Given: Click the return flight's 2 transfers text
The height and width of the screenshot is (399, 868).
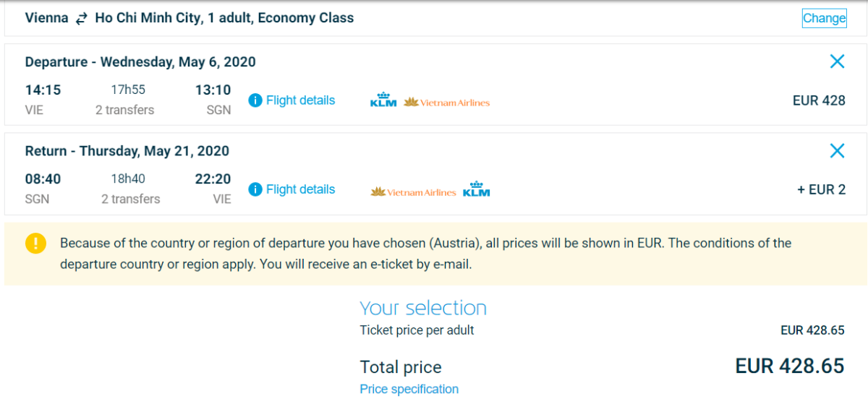Looking at the screenshot, I should (x=130, y=199).
